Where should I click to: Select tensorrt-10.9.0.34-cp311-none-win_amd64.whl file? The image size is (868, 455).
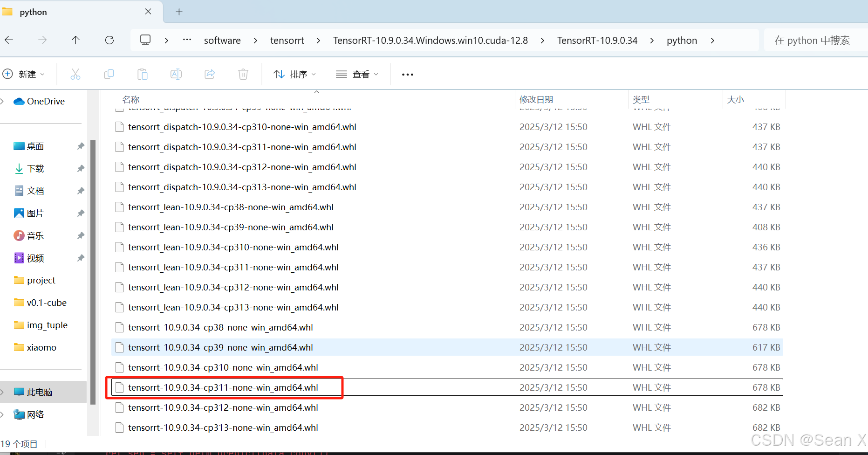[x=447, y=387]
